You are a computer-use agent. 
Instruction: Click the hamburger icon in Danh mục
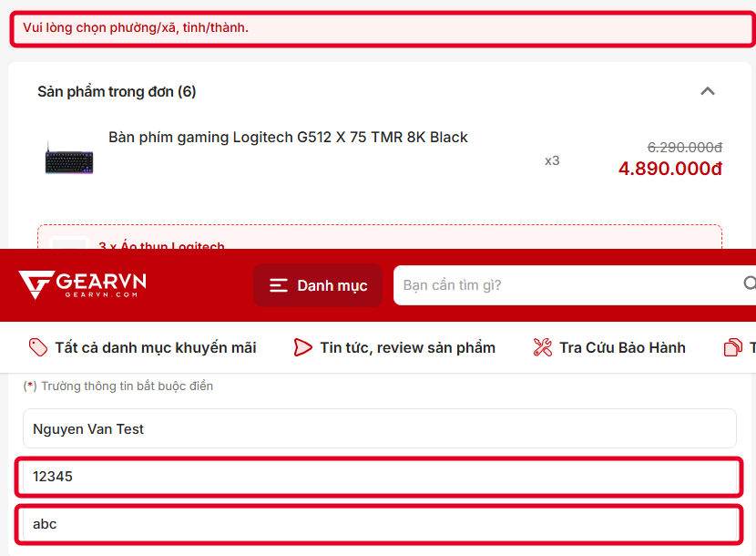point(278,285)
